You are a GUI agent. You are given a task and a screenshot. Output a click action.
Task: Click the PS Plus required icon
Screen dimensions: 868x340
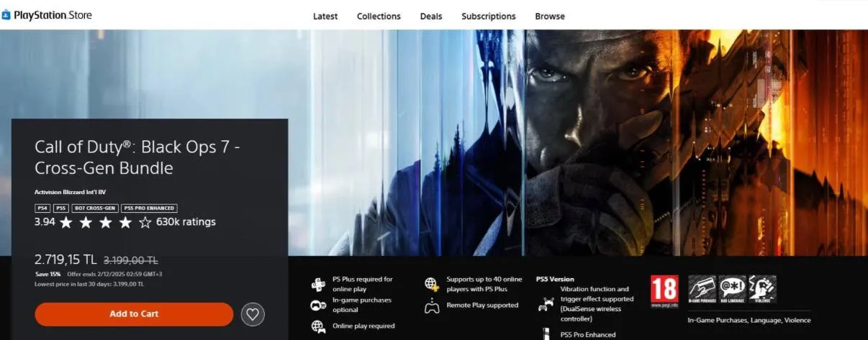tap(318, 284)
